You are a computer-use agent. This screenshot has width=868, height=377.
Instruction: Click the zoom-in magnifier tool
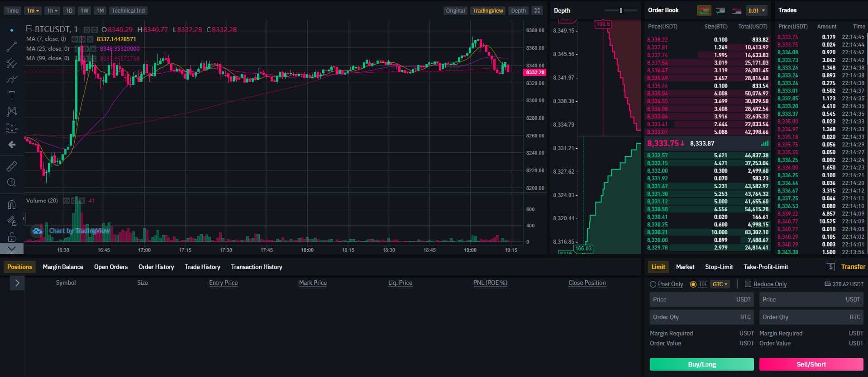(12, 182)
